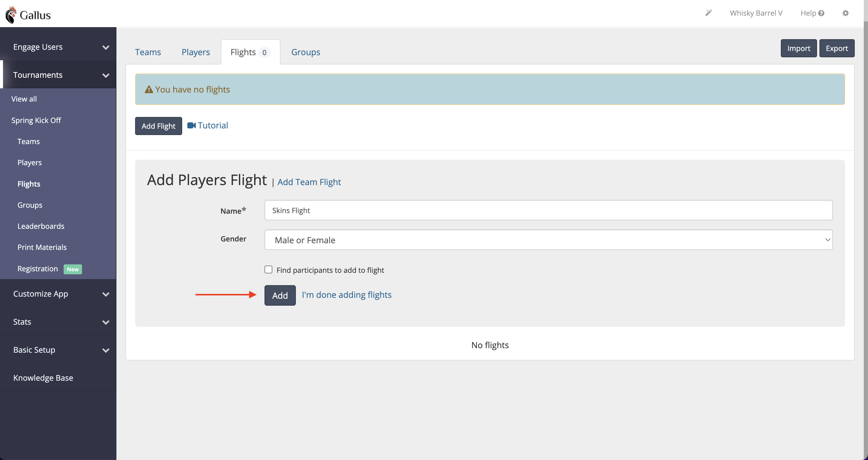Viewport: 868px width, 460px height.
Task: Expand the Engage Users menu
Action: 58,47
